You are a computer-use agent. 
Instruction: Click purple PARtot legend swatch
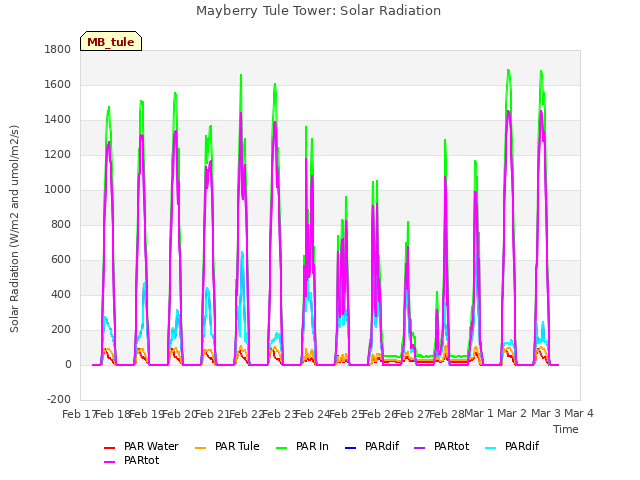tap(420, 448)
